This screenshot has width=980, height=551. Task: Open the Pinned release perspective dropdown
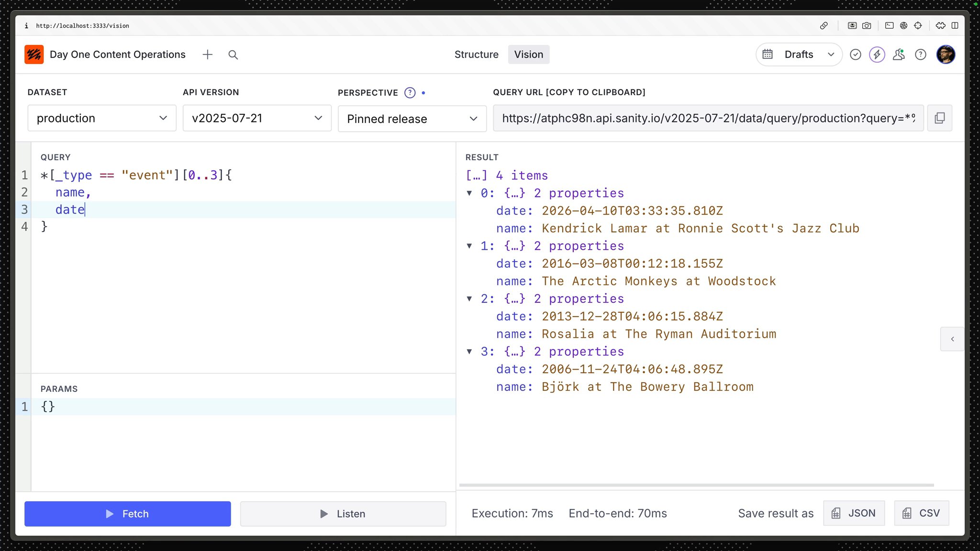[412, 119]
